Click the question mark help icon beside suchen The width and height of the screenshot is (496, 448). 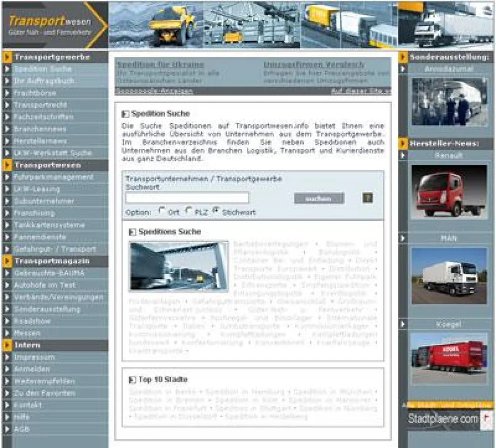[x=367, y=197]
